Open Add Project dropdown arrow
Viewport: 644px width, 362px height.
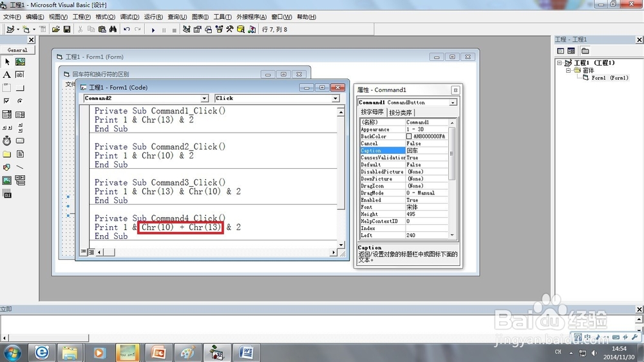18,29
